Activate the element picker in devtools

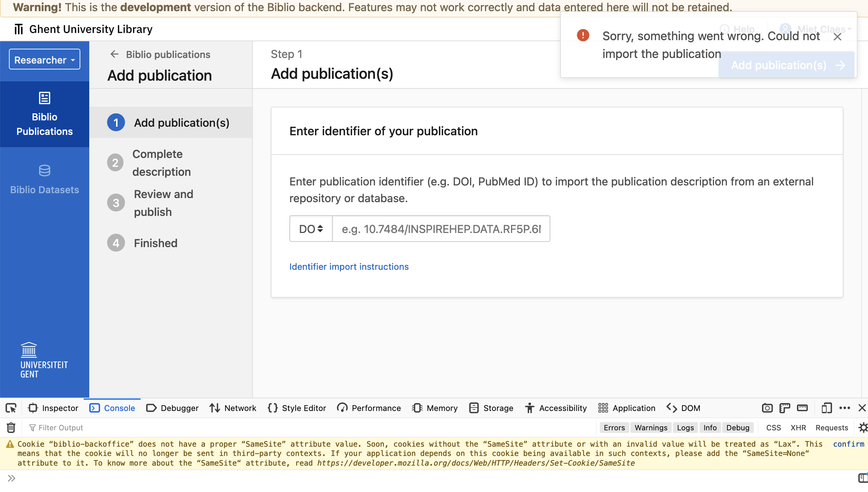11,408
